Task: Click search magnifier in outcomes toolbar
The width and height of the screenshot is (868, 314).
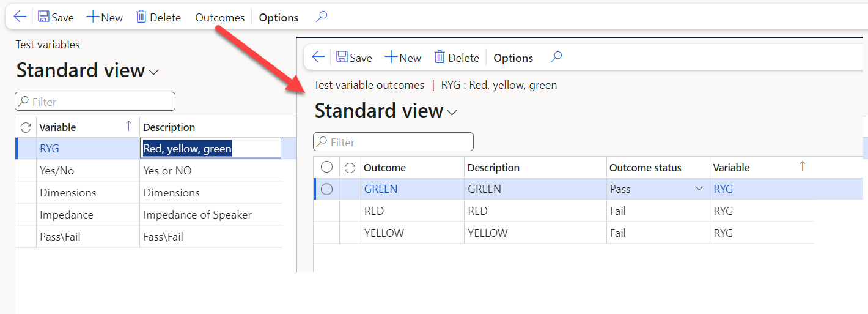Action: click(x=556, y=58)
